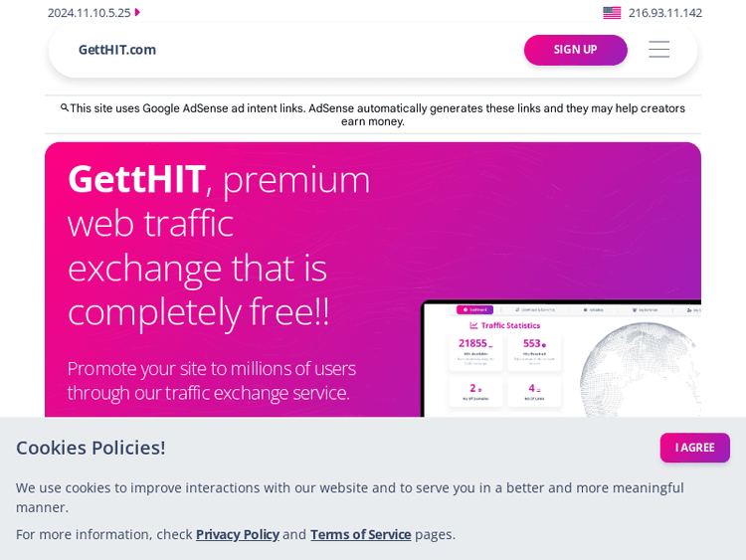Image resolution: width=746 pixels, height=560 pixels.
Task: Click the Promote your site tagline text
Action: point(211,380)
